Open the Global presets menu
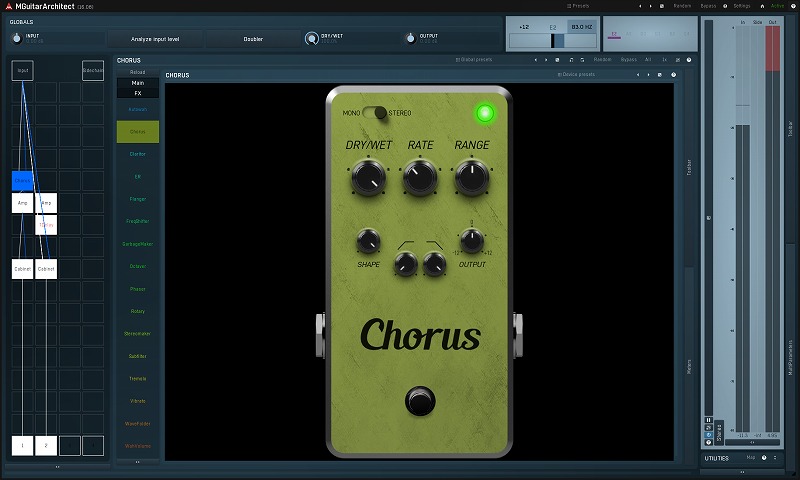The image size is (800, 480). point(472,60)
